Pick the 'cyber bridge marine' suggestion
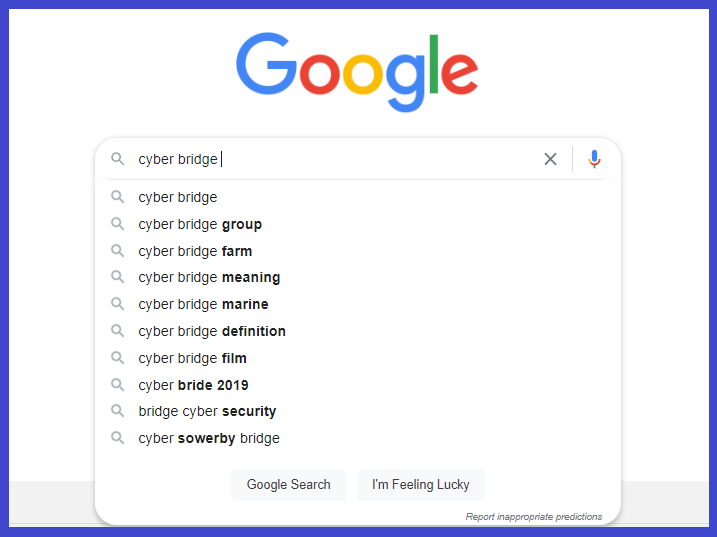Image resolution: width=717 pixels, height=537 pixels. 355,304
